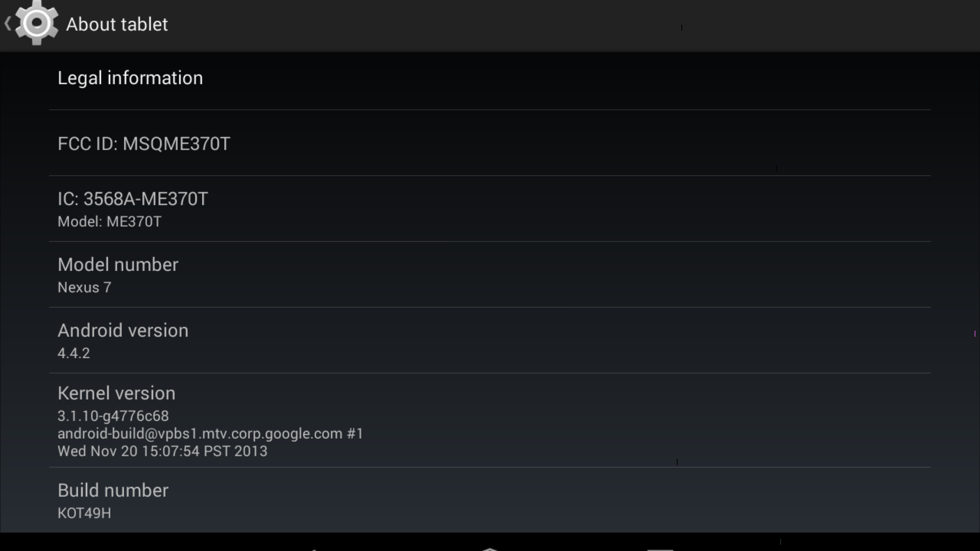This screenshot has width=980, height=551.
Task: Tap the 4.4.2 version value
Action: point(74,353)
